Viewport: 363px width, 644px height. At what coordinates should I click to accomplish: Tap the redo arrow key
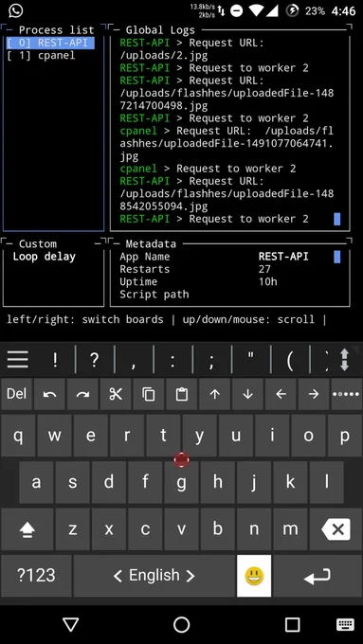(x=82, y=394)
